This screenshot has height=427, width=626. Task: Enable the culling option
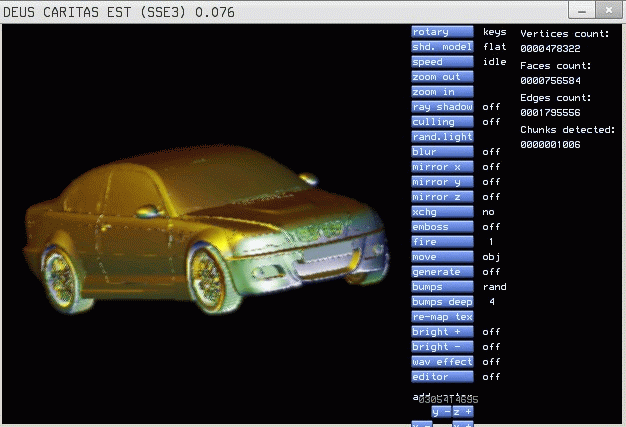click(442, 122)
